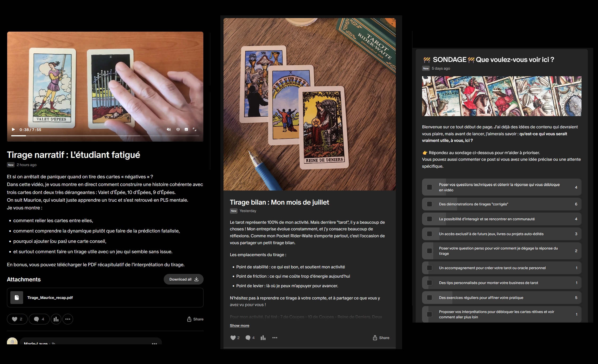Enter fullscreen mode for the video
This screenshot has height=364, width=598.
(x=195, y=129)
